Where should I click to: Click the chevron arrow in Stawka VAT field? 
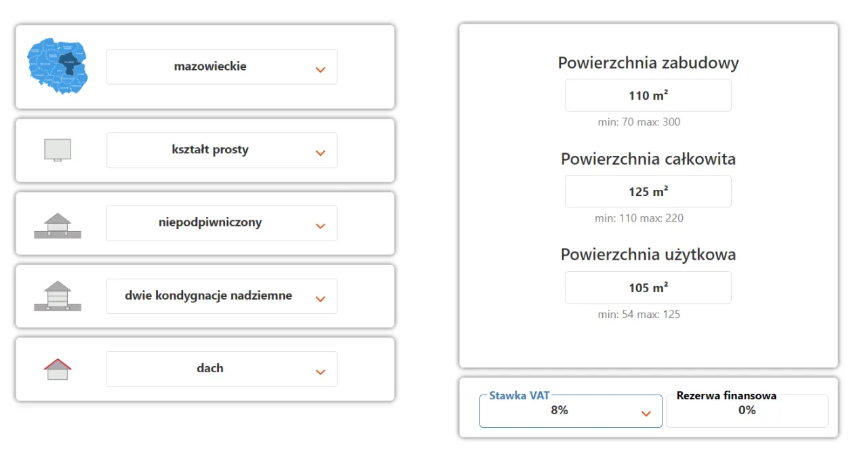coord(646,414)
